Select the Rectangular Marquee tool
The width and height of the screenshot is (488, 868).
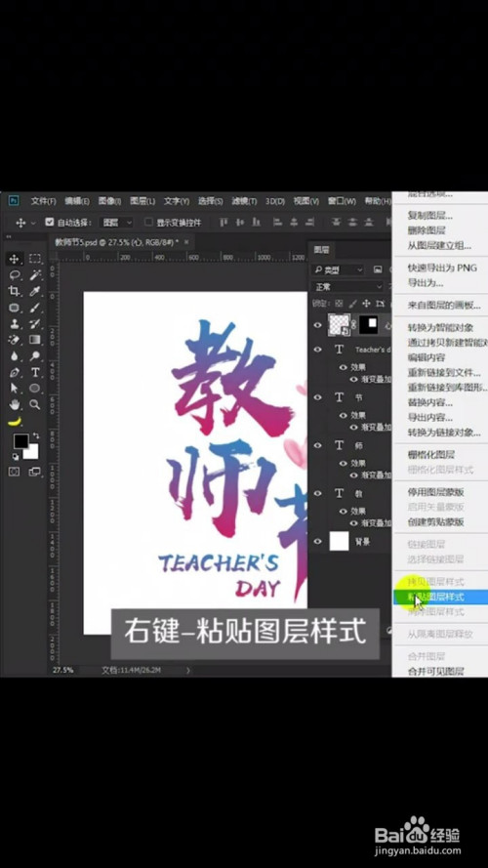35,259
